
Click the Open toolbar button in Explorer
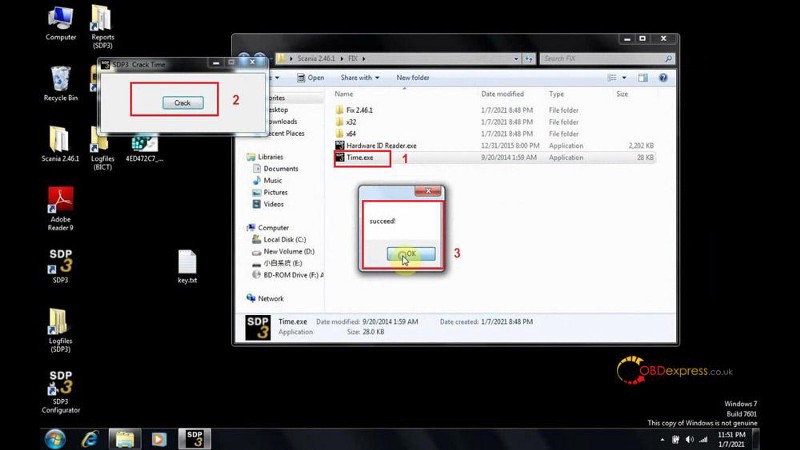click(x=311, y=78)
